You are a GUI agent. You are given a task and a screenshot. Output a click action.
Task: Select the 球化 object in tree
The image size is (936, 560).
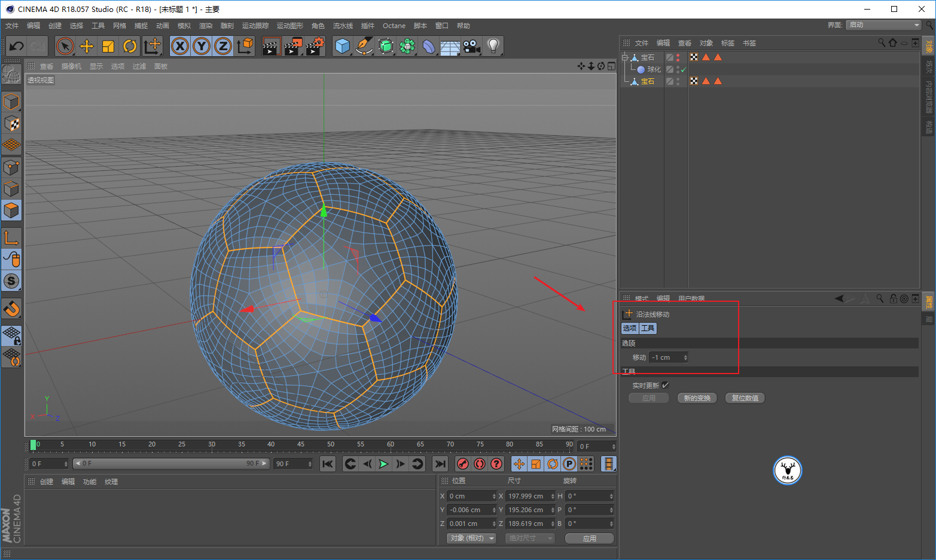click(x=654, y=69)
